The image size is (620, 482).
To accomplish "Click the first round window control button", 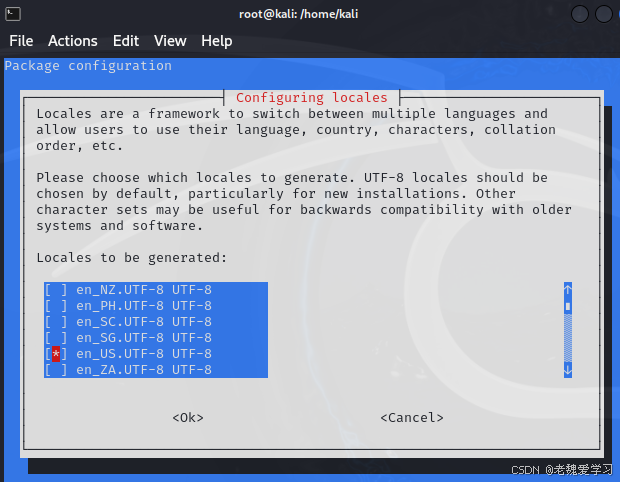I will pos(580,14).
